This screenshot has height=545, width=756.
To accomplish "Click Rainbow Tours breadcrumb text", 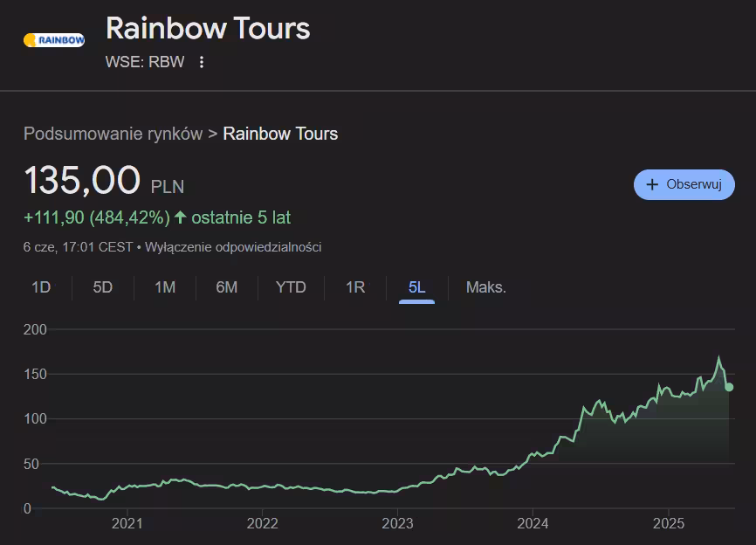I will 280,134.
